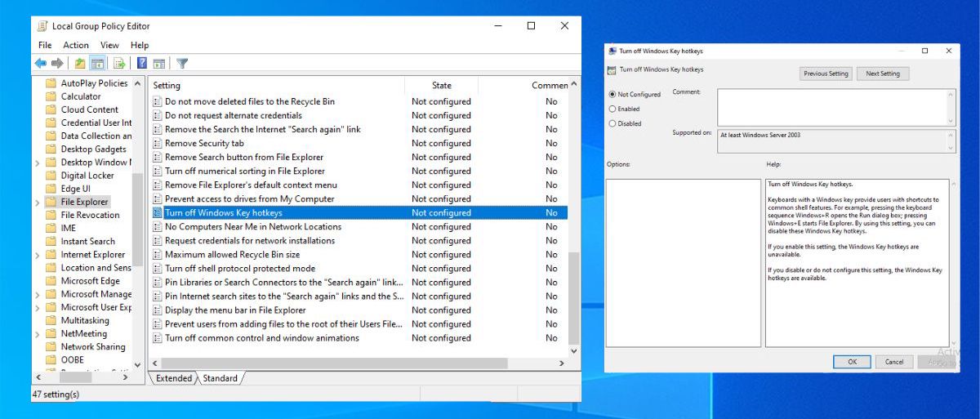Click the policy icon beside Remove Security tab
The image size is (980, 419).
(x=158, y=143)
